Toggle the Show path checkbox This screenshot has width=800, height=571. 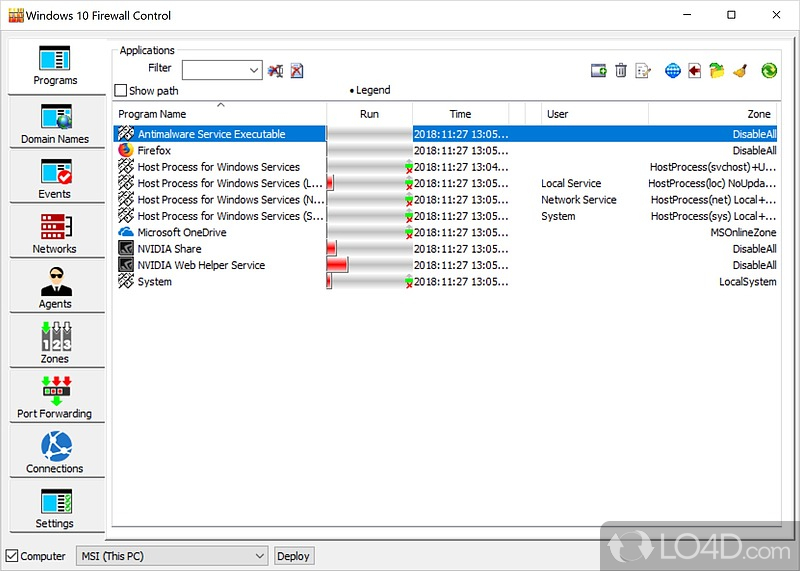(121, 90)
